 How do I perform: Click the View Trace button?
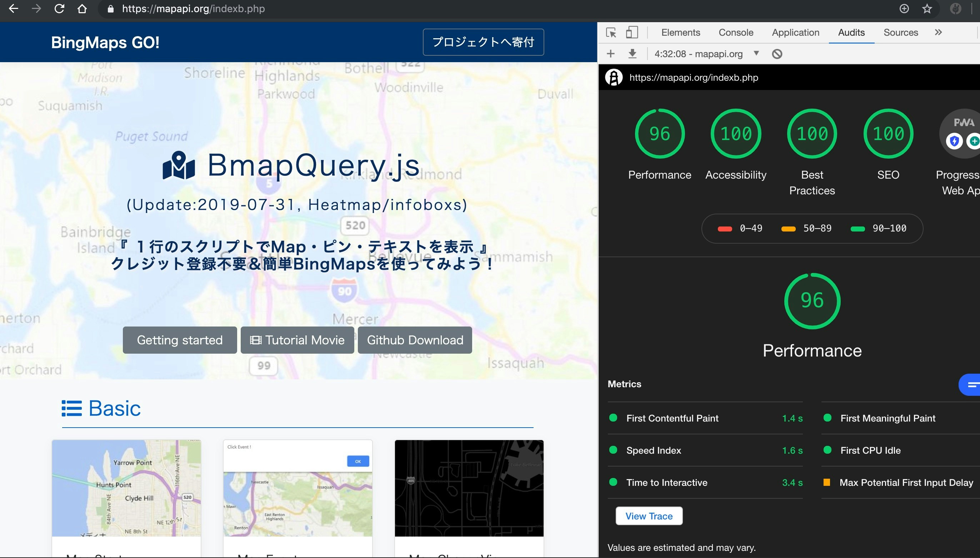click(x=649, y=516)
